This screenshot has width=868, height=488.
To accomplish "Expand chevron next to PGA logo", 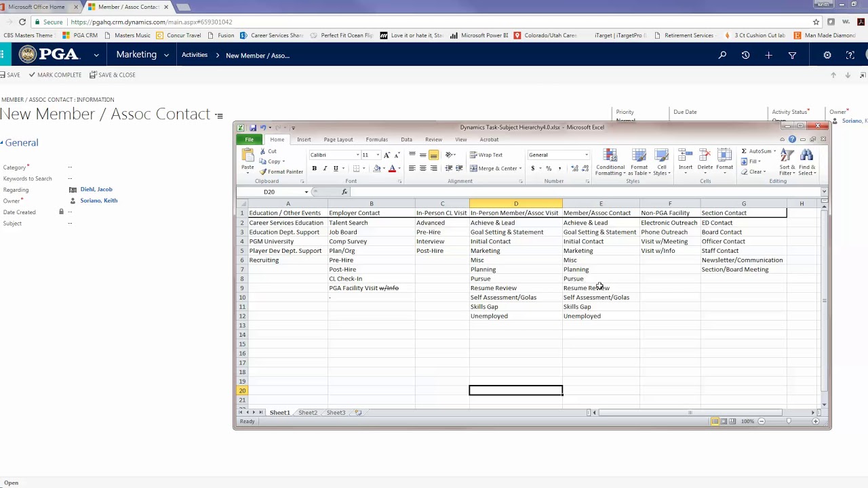I will click(x=96, y=55).
